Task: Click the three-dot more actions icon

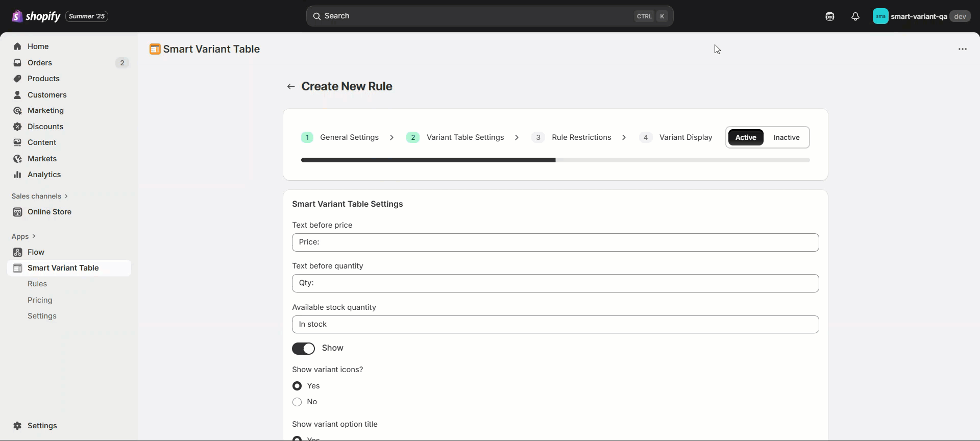Action: [963, 49]
